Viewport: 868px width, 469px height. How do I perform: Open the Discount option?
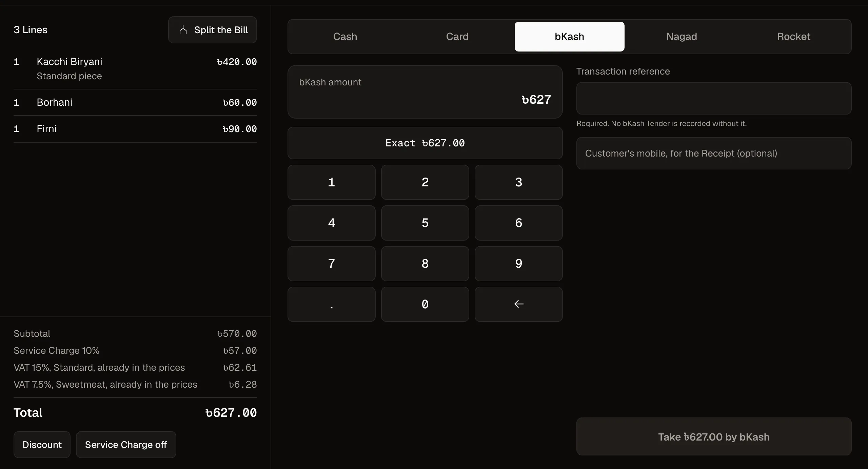[x=42, y=445]
